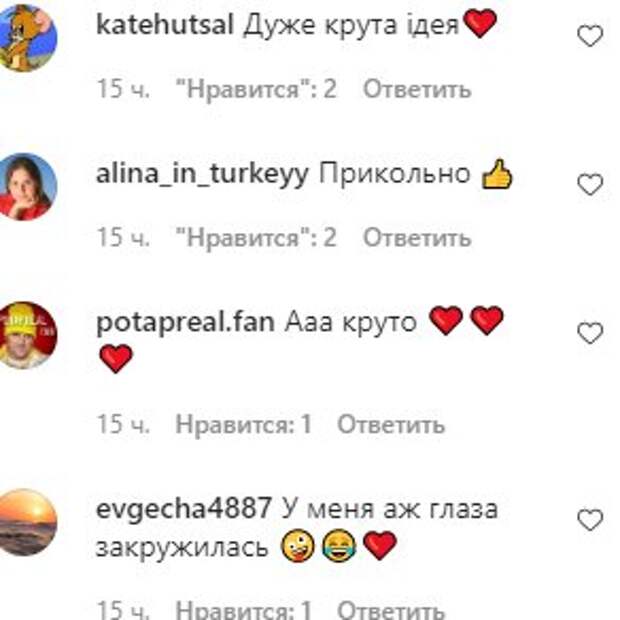Reply to potapreal.fan's comment via Ответить

391,424
